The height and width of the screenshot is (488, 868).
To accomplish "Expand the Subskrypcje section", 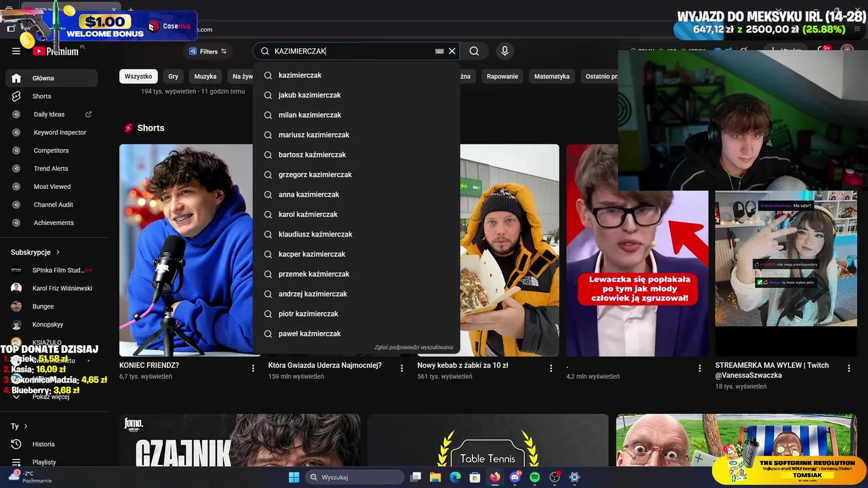I will [35, 252].
